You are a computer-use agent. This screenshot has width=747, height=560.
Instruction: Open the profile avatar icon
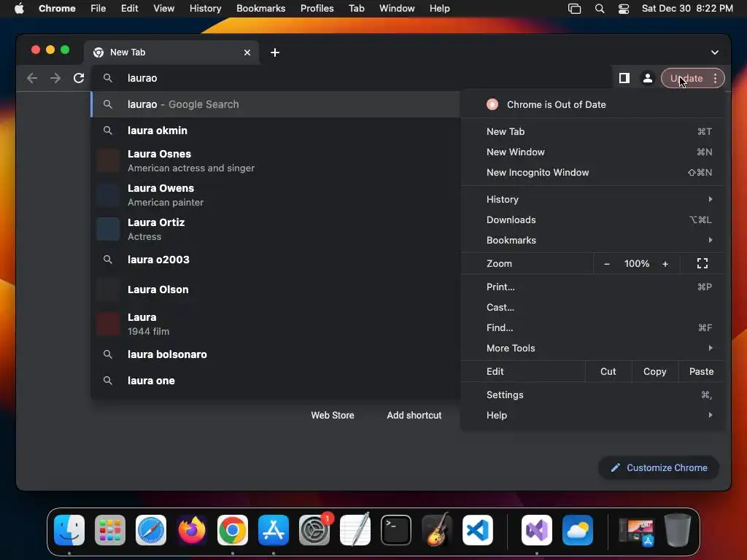pos(648,78)
